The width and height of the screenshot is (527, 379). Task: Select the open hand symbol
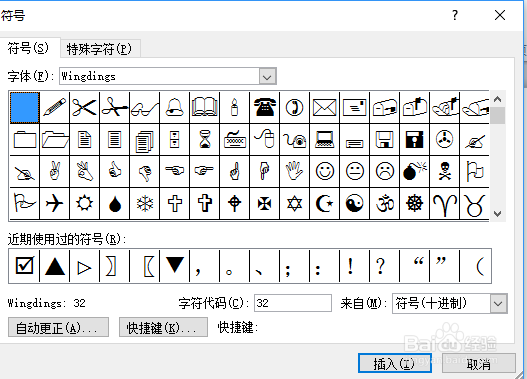point(294,171)
